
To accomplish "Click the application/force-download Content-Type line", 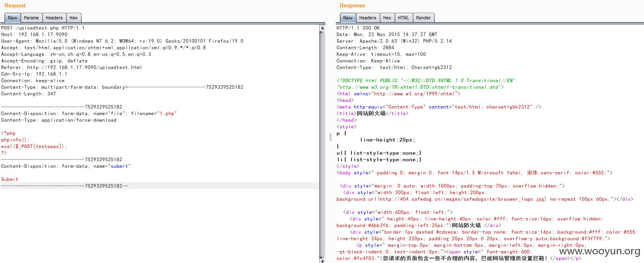I will pyautogui.click(x=59, y=120).
